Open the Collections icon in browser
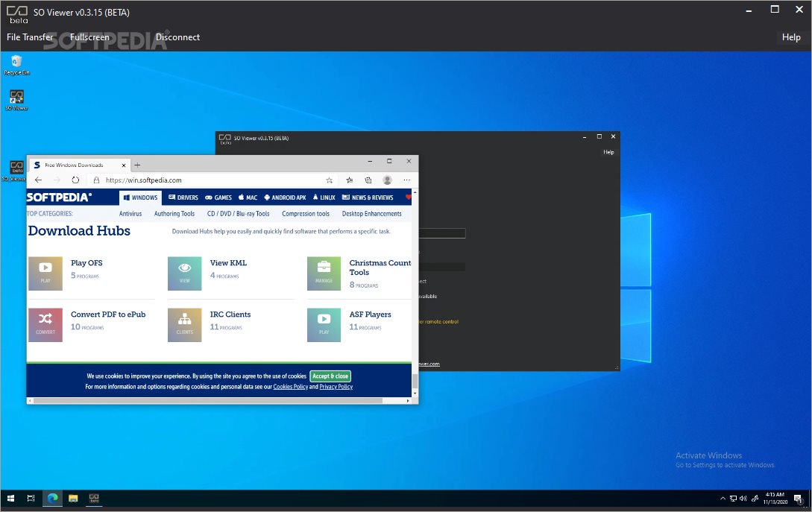 click(368, 180)
